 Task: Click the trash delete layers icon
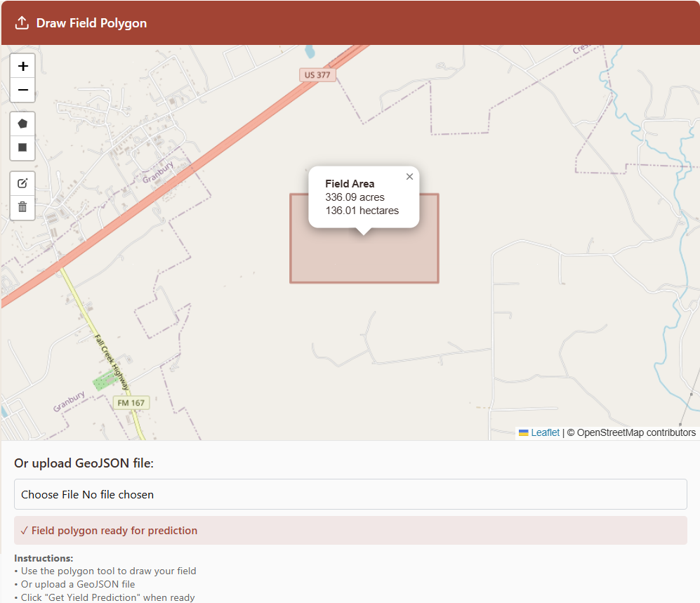(x=22, y=207)
